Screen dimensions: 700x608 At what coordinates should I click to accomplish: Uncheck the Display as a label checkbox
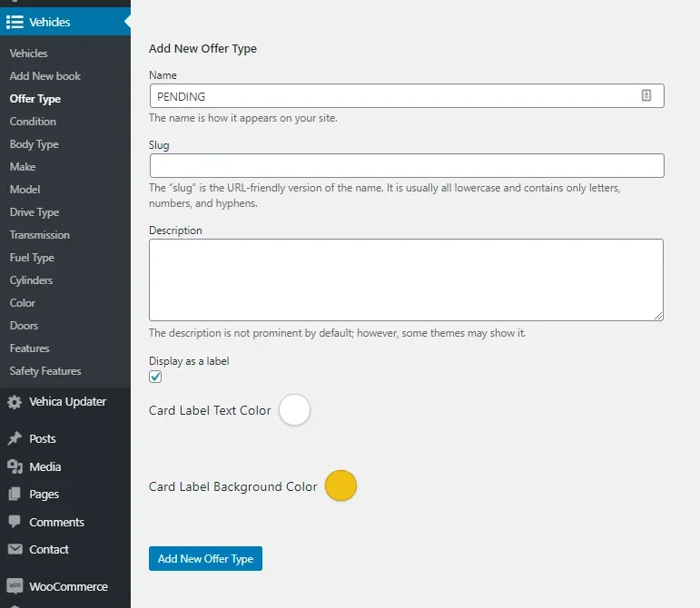pos(155,377)
